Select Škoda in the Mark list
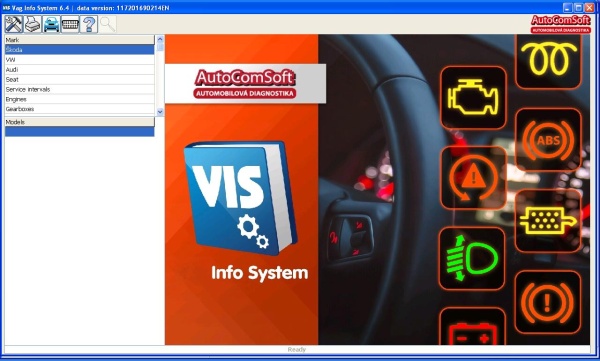The height and width of the screenshot is (361, 600). click(x=79, y=49)
